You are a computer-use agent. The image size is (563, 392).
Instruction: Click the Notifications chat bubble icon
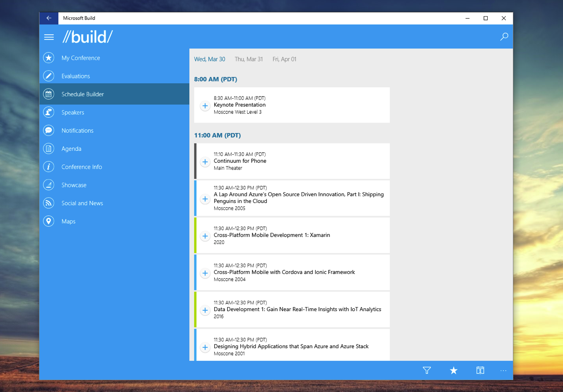point(49,131)
